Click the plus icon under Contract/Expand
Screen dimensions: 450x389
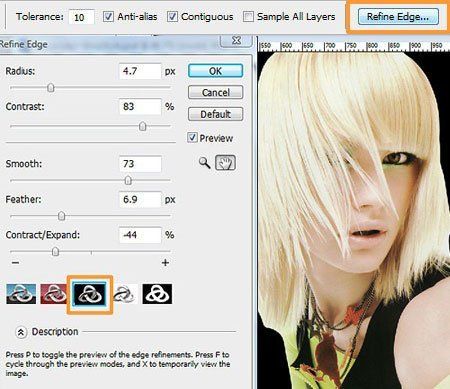(x=165, y=263)
